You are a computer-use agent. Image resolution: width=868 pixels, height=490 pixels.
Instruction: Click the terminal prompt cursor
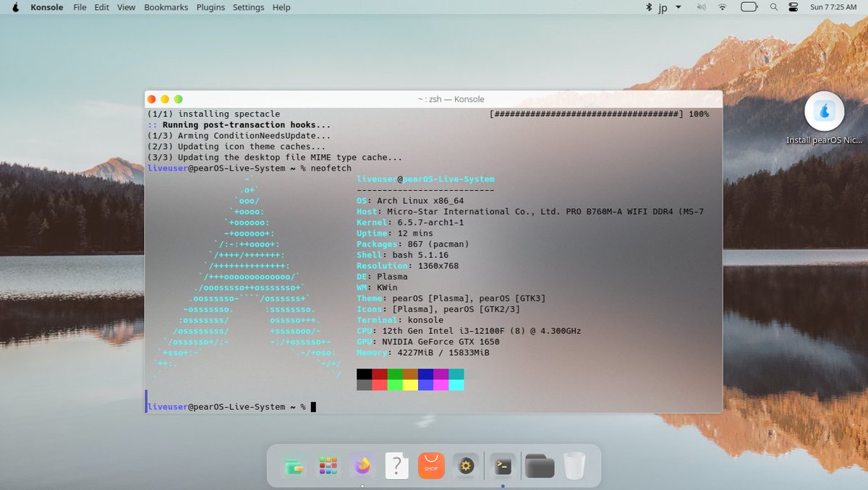point(313,407)
